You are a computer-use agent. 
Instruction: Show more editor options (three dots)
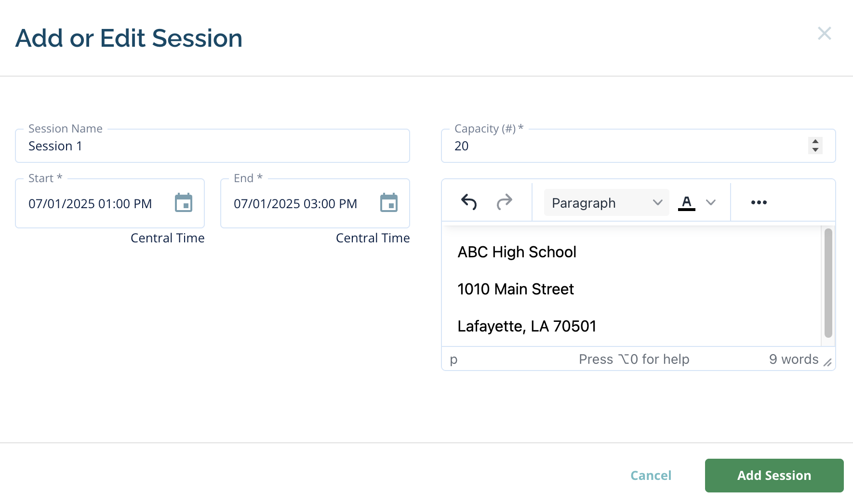759,202
